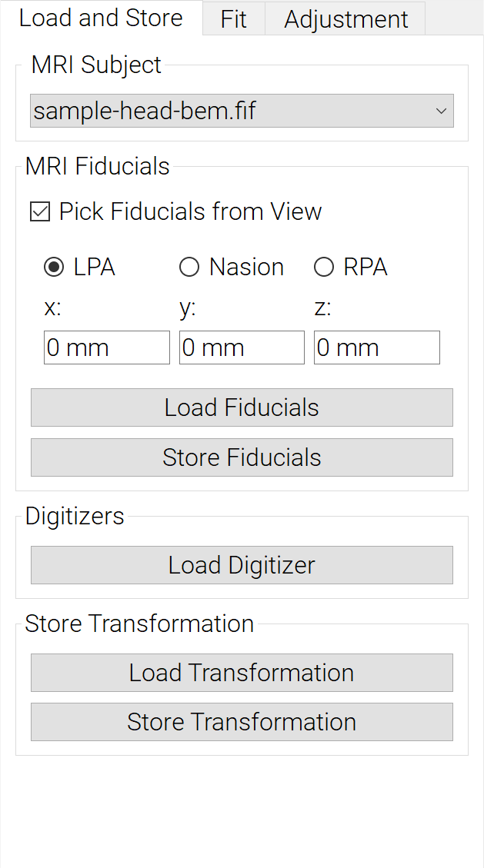Open the Adjustment tab
This screenshot has height=868, width=484.
(x=345, y=18)
